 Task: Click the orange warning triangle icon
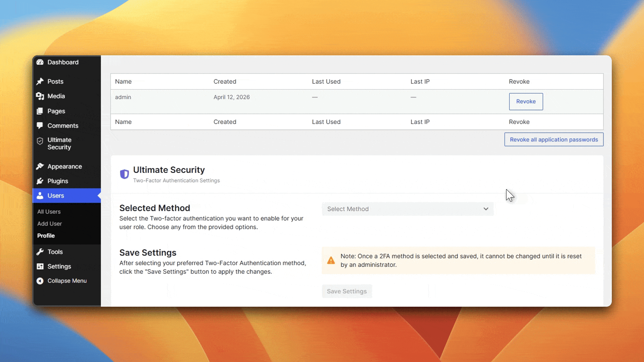click(331, 260)
